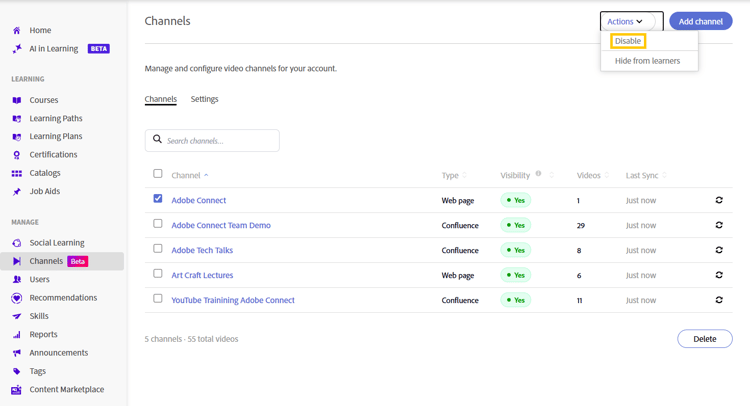Viewport: 750px width, 406px height.
Task: Check the Adobe Tech Talks checkbox
Action: 158,248
